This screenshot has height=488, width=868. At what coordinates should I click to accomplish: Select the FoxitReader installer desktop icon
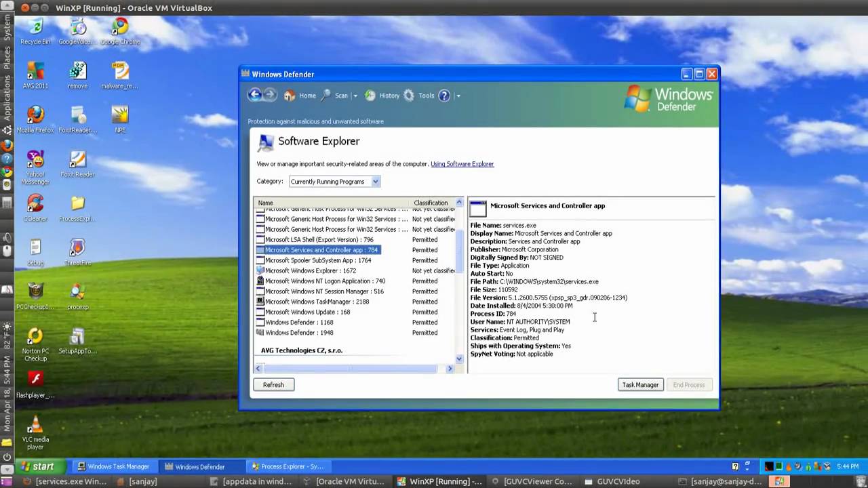pyautogui.click(x=77, y=120)
